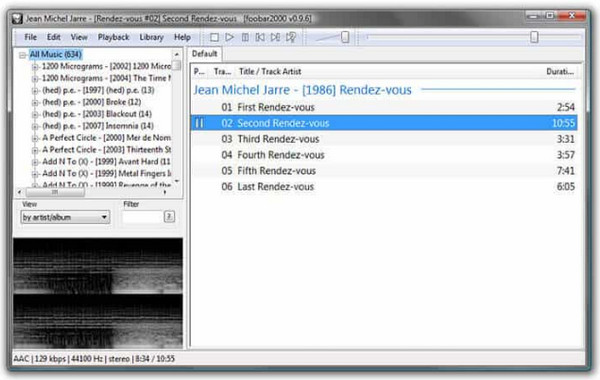Switch to the Default playlist tab
Screen dimensions: 600x380
205,54
